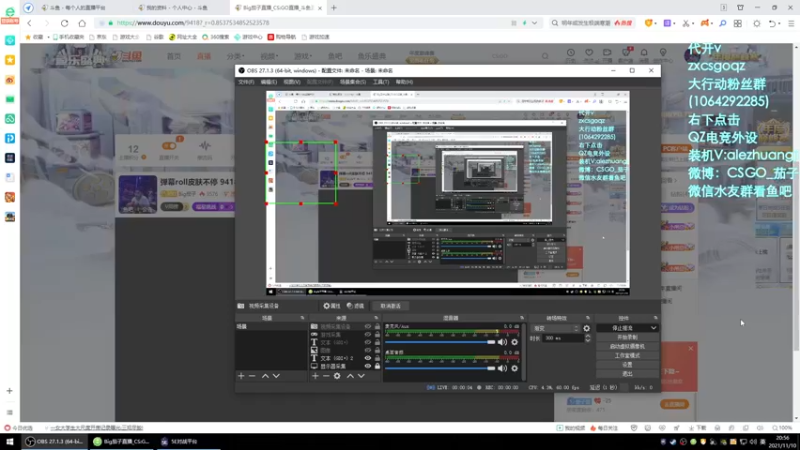Viewport: 800px width, 450px height.
Task: Move the selected source down
Action: 361,376
